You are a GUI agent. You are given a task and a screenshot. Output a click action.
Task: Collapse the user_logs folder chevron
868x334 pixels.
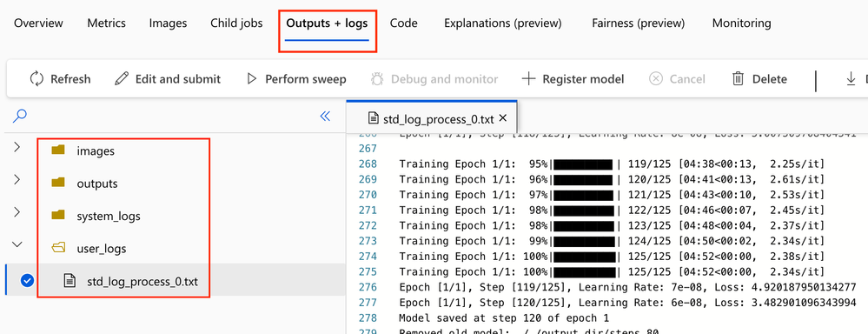click(x=17, y=244)
